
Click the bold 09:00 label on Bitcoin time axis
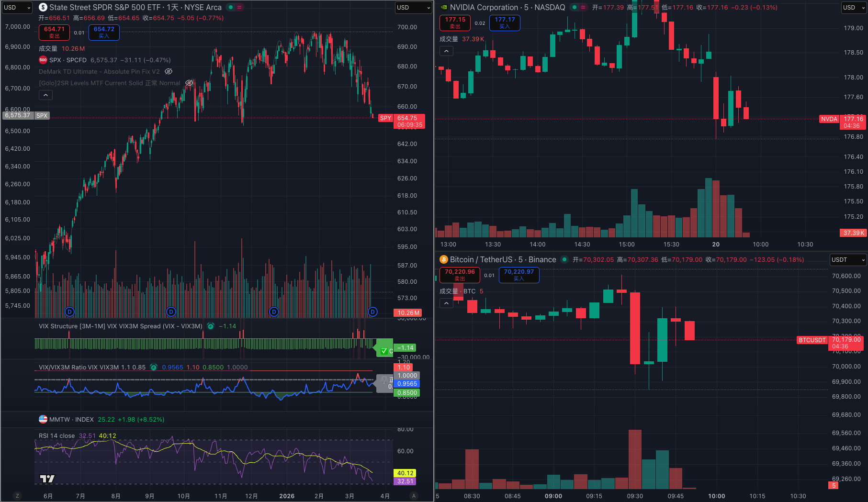pyautogui.click(x=553, y=496)
